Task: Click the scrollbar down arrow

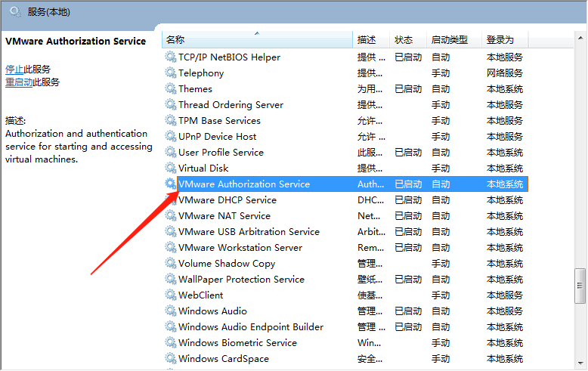Action: (580, 363)
